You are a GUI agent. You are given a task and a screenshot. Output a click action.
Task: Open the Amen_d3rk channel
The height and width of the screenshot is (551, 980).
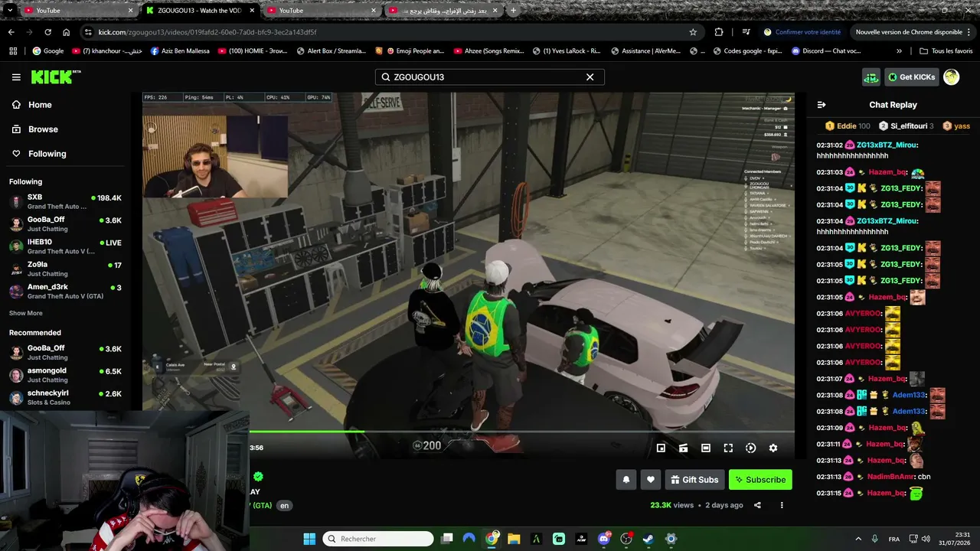pos(66,292)
